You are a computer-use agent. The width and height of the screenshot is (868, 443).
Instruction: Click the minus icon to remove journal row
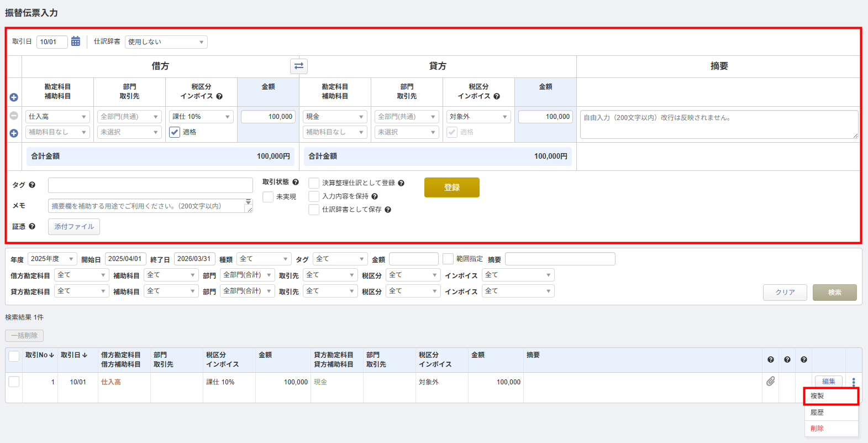[14, 116]
